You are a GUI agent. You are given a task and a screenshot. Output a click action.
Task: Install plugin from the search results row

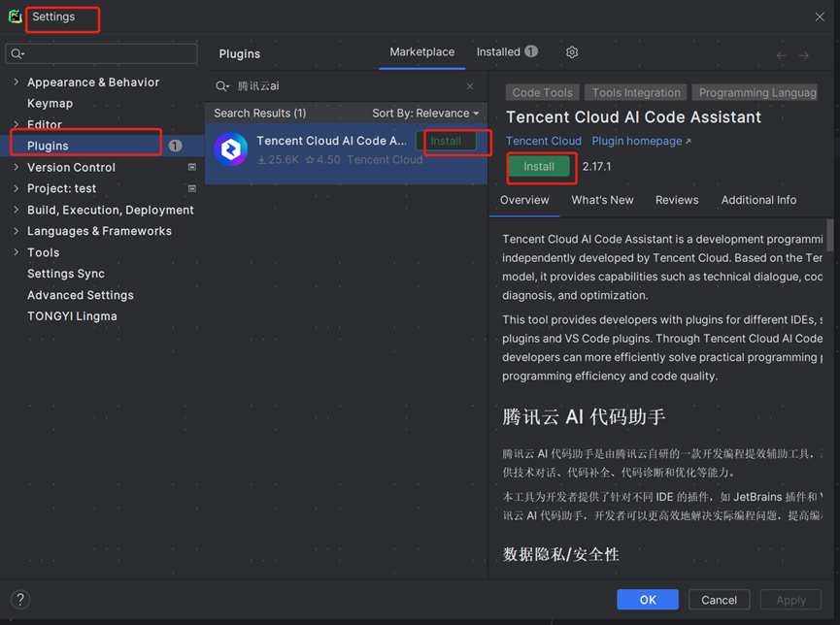pos(446,141)
